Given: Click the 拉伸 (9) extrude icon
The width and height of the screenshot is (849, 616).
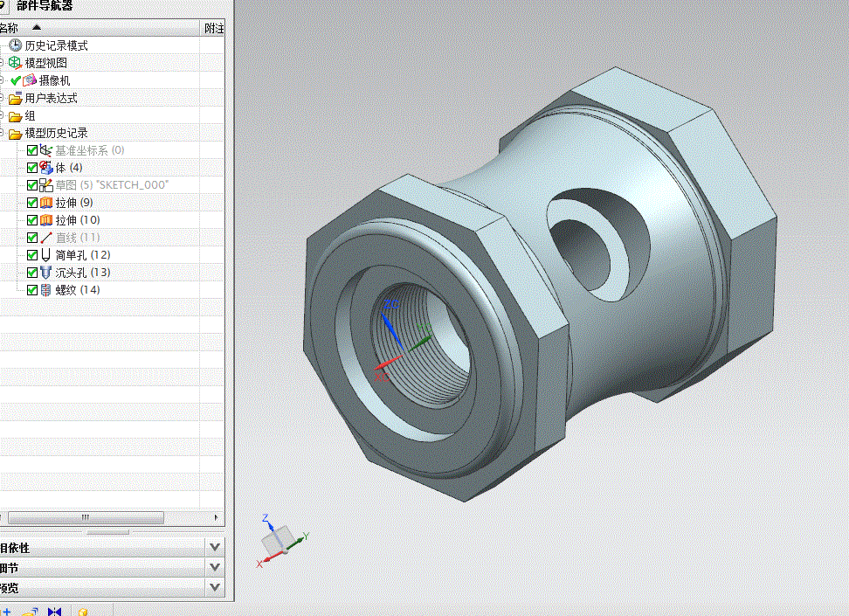Looking at the screenshot, I should click(46, 203).
